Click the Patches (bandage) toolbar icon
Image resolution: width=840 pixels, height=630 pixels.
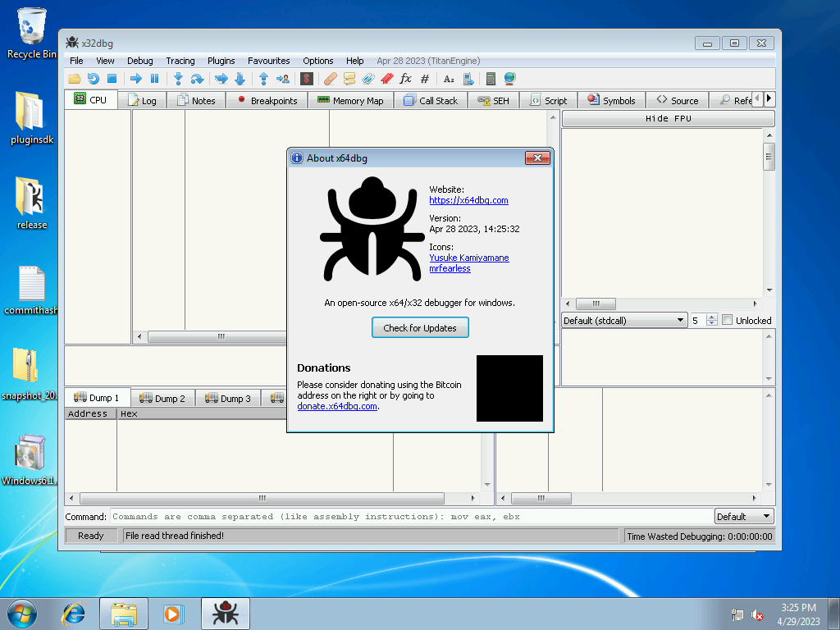331,79
